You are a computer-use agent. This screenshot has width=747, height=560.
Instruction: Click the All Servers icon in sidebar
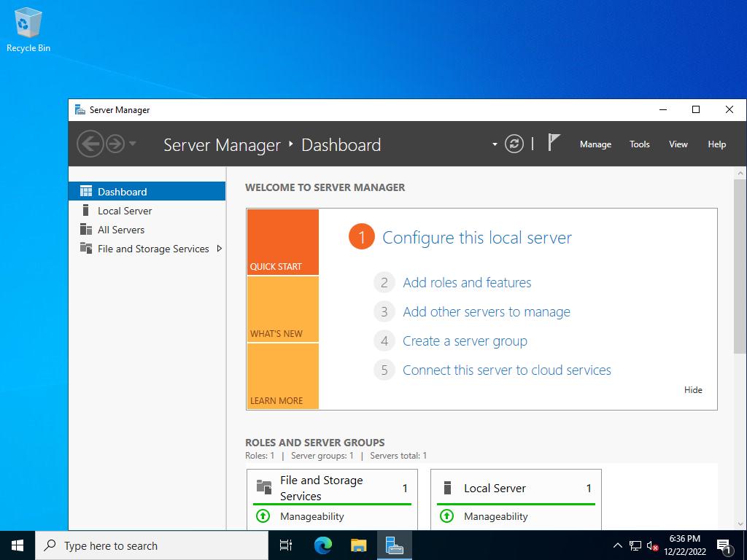point(86,229)
